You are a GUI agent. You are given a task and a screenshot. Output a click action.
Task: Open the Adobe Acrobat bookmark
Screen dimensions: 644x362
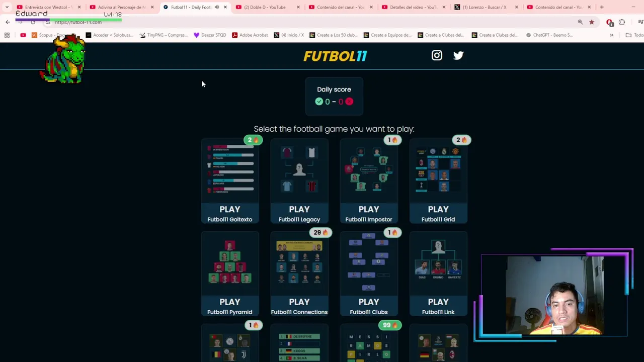(250, 35)
